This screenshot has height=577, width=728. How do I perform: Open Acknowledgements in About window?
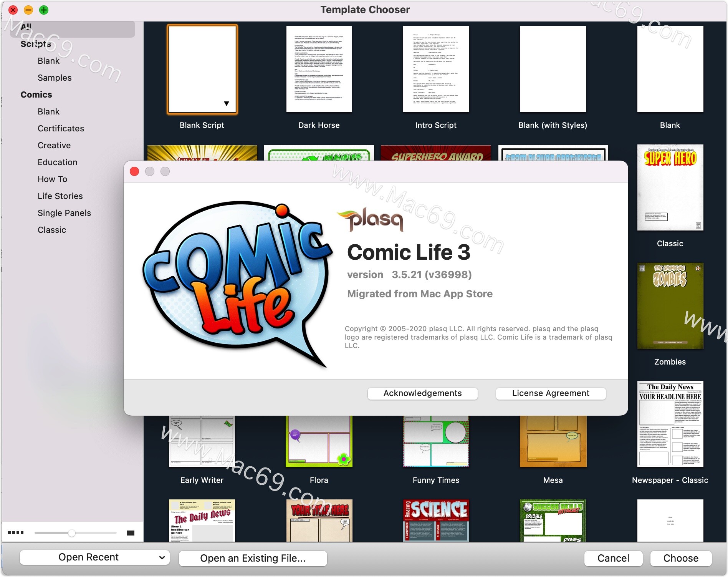click(423, 393)
